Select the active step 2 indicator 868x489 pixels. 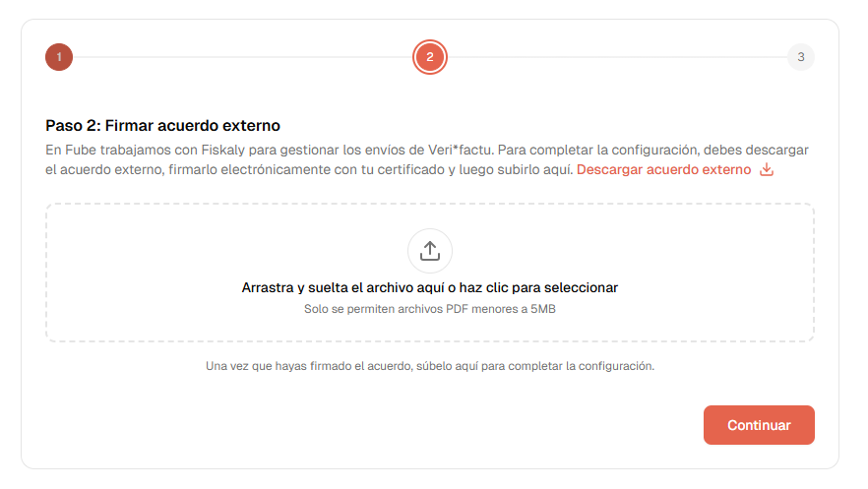click(x=430, y=57)
